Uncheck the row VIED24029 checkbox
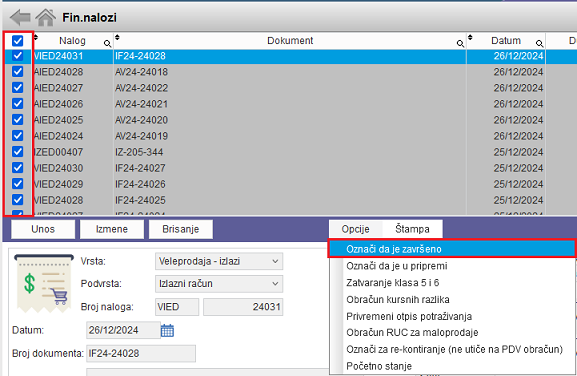Screen dimensions: 577x376 18,184
